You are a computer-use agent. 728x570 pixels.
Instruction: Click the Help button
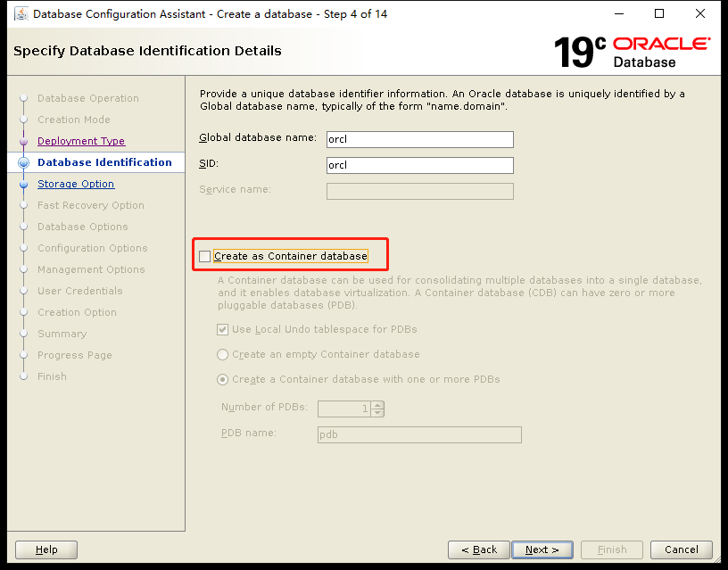point(46,550)
